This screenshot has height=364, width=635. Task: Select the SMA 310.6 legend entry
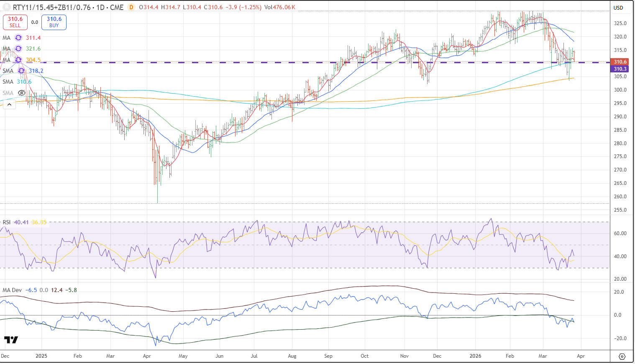(17, 82)
